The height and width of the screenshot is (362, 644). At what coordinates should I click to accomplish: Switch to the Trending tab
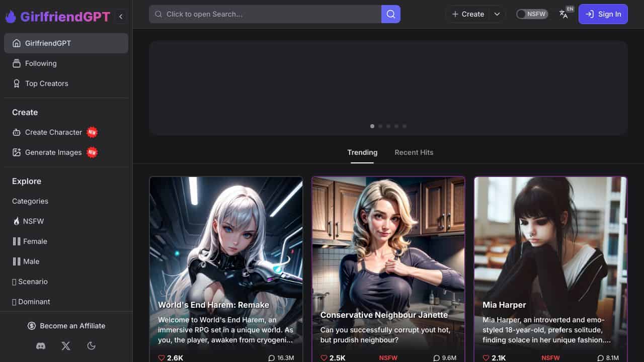(x=362, y=152)
